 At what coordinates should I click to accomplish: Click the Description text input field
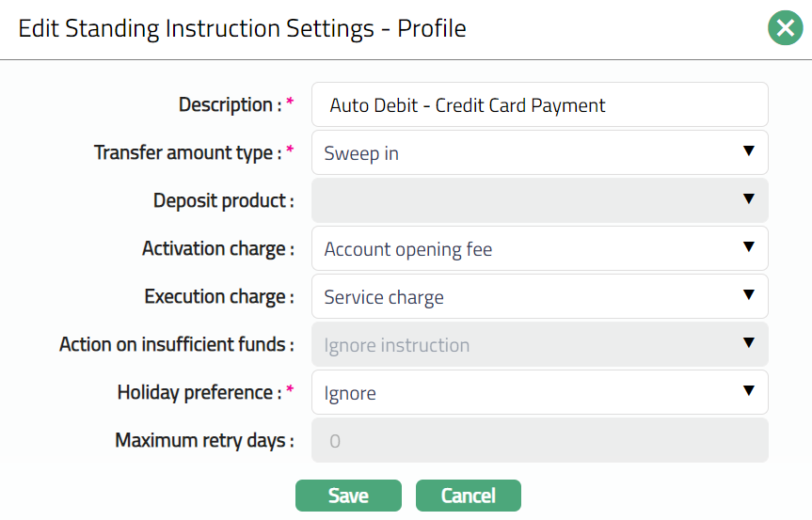point(539,104)
